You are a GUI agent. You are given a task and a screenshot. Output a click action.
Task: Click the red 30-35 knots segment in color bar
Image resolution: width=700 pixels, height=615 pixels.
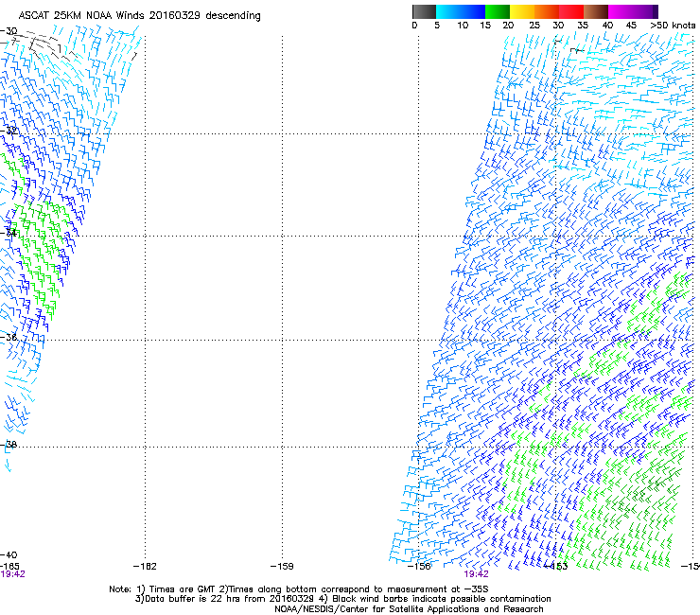click(571, 11)
